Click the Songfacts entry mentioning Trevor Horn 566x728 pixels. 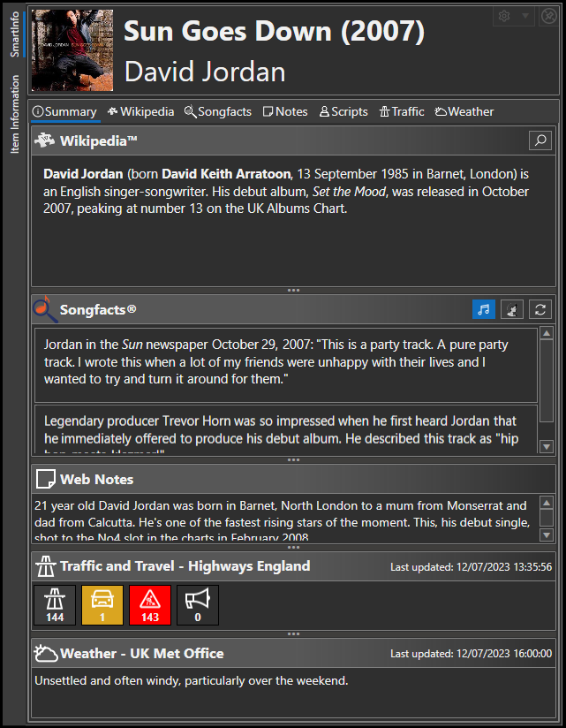pyautogui.click(x=286, y=429)
